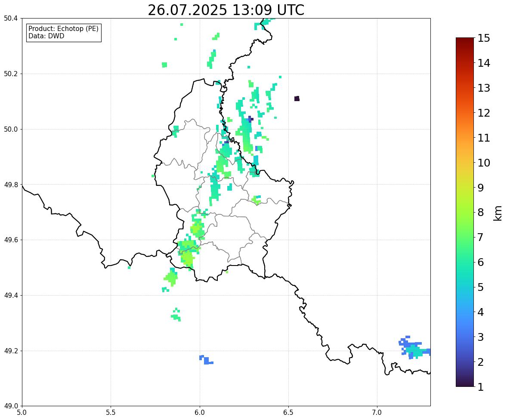Click the latitude axis label 49.2
The width and height of the screenshot is (507, 420).
coord(11,351)
